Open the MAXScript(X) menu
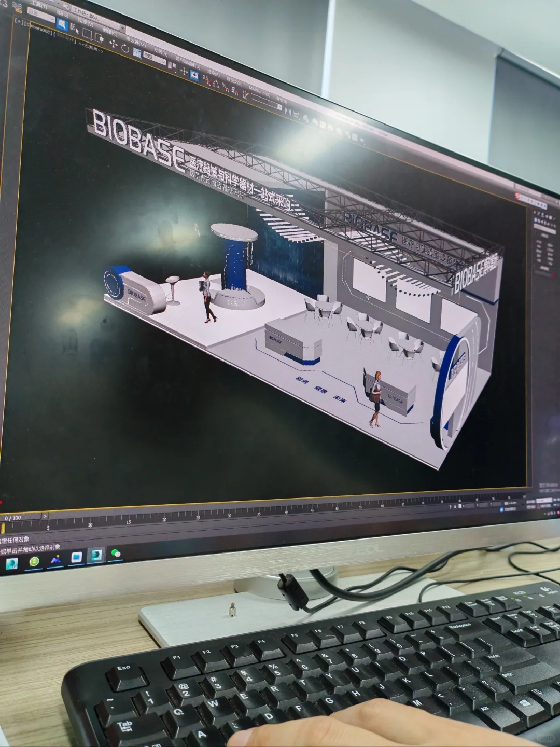The image size is (560, 747). point(259,92)
